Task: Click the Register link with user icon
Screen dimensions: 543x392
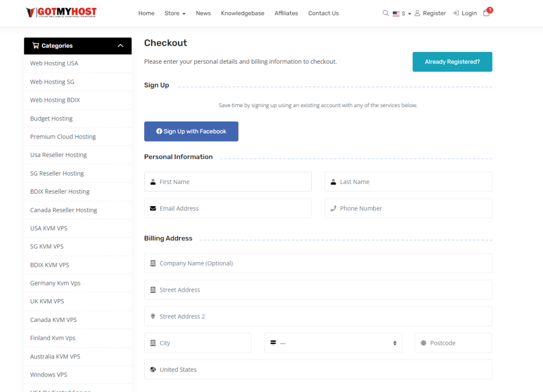Action: (430, 13)
